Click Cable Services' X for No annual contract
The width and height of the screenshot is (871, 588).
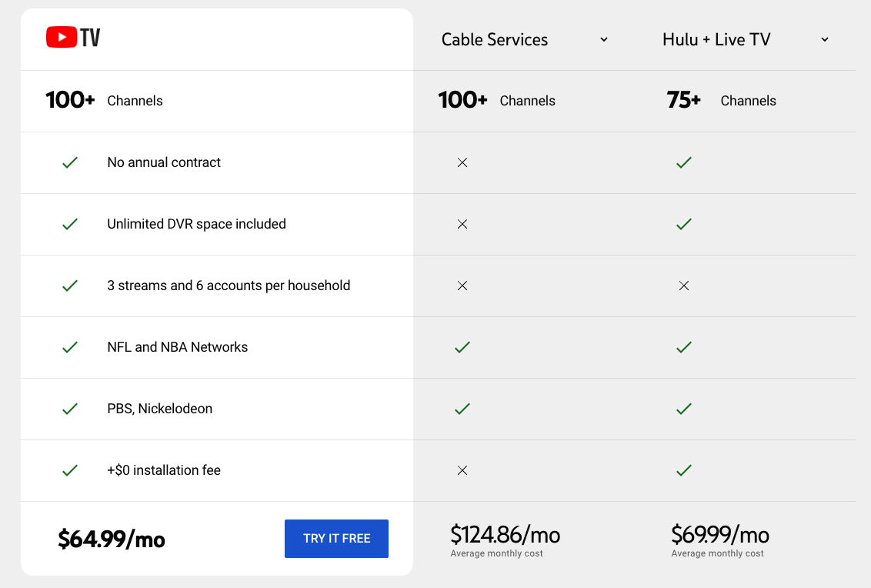[462, 162]
